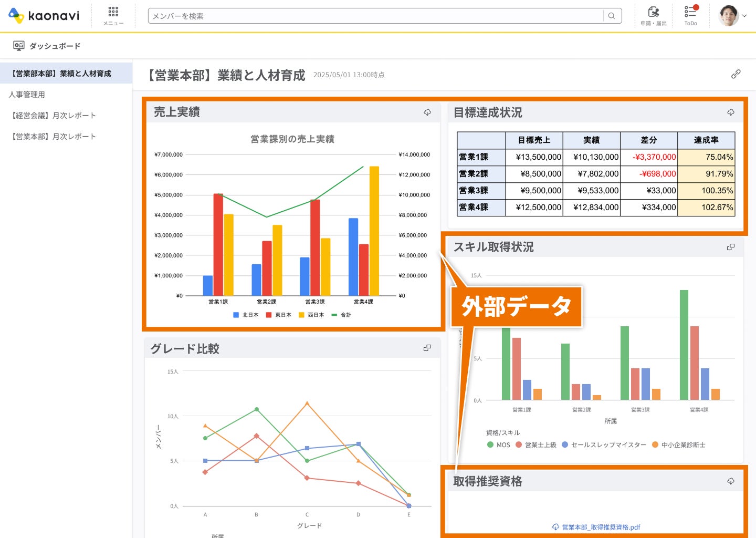This screenshot has height=538, width=756.
Task: Click the 営業2課 row header in the table
Action: pos(481,174)
